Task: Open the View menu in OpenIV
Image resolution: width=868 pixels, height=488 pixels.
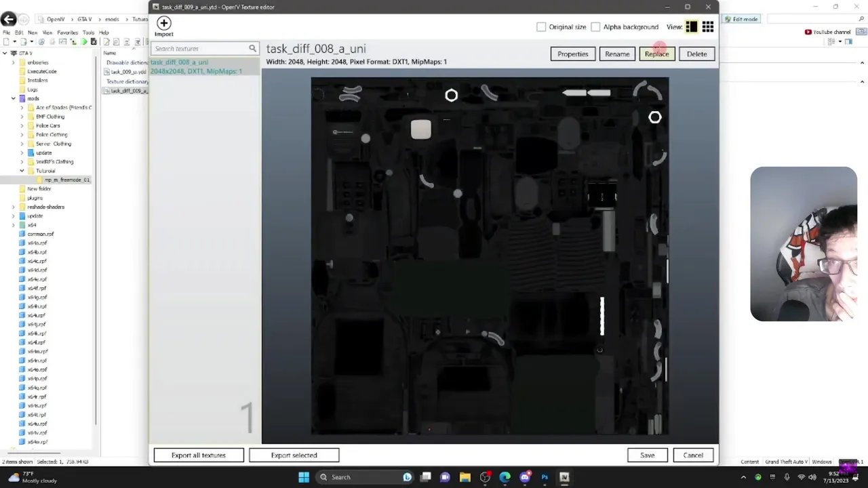Action: (47, 33)
